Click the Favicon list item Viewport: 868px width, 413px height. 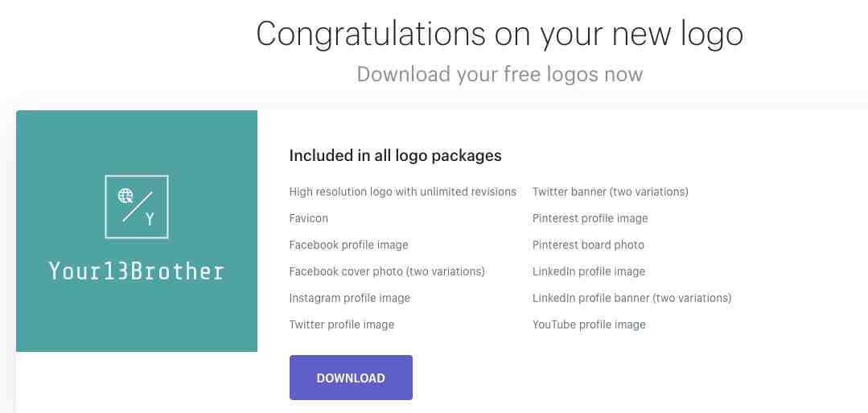[308, 218]
